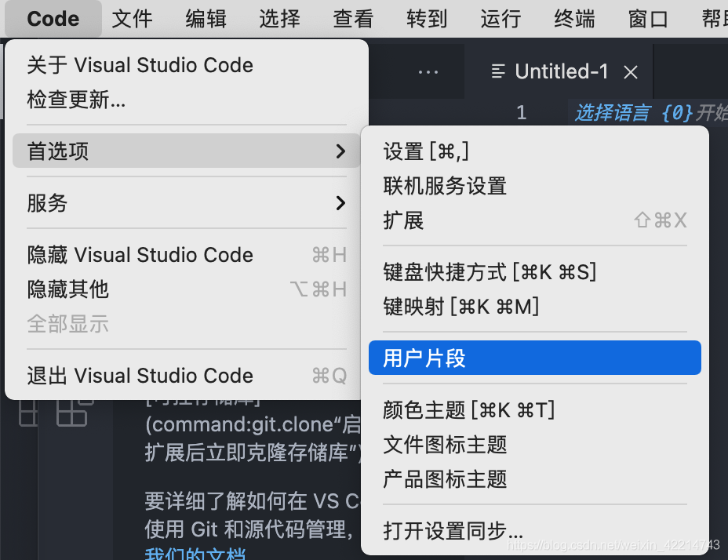Click the Untitled-1 file type icon
The image size is (728, 560).
(498, 71)
